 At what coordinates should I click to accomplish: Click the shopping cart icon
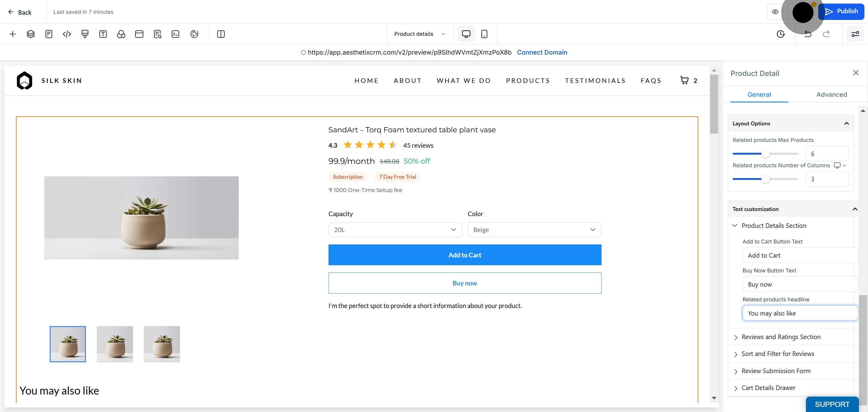(x=684, y=80)
